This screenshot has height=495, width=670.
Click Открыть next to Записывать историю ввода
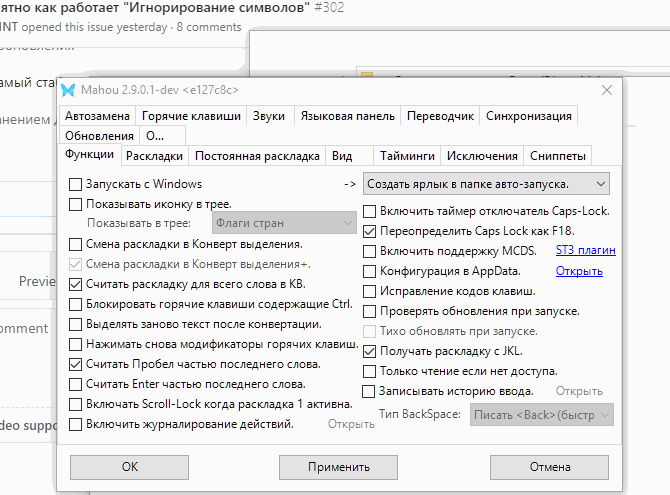point(579,391)
